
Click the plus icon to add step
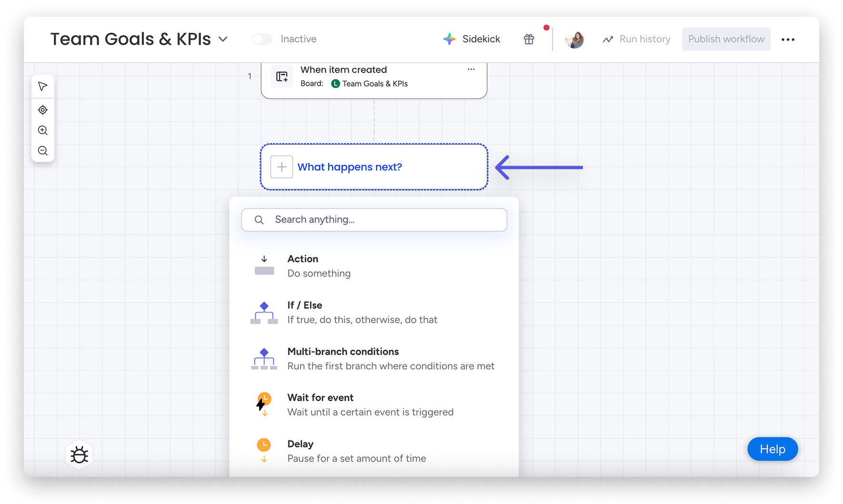coord(281,167)
